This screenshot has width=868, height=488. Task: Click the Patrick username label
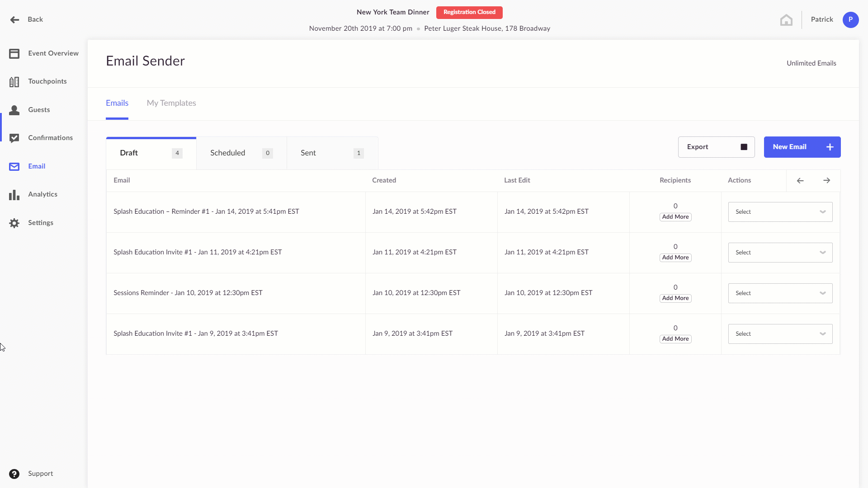click(822, 19)
